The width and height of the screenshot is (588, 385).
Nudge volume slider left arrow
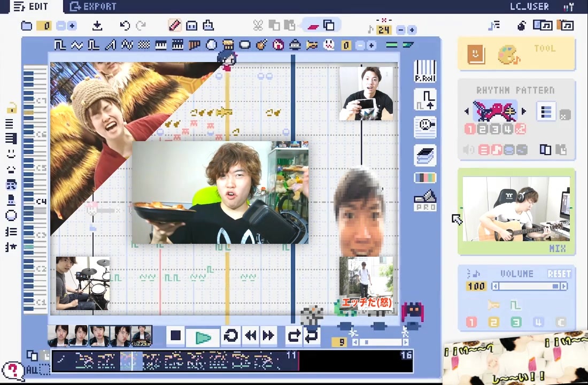(495, 286)
